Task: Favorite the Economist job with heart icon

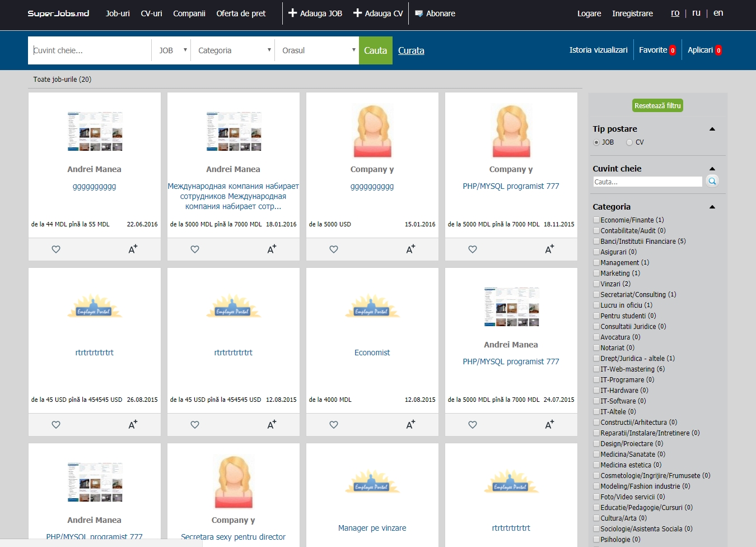Action: pyautogui.click(x=334, y=425)
